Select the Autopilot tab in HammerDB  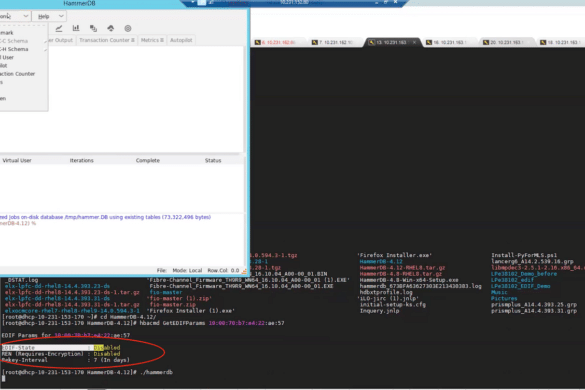coord(181,40)
